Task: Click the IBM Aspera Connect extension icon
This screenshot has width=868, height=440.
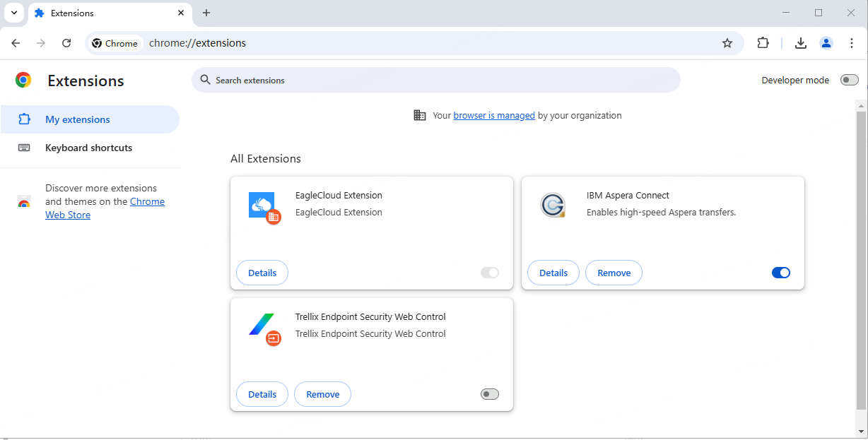Action: pyautogui.click(x=553, y=206)
